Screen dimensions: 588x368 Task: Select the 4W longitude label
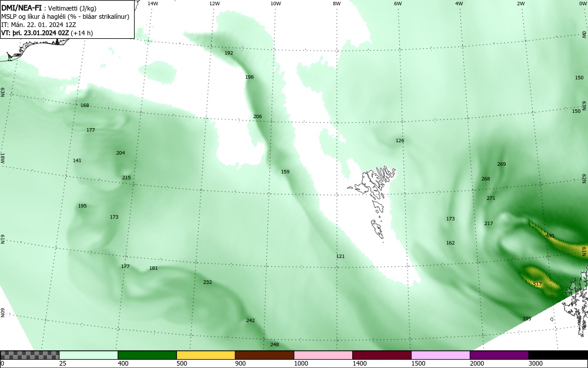click(459, 4)
